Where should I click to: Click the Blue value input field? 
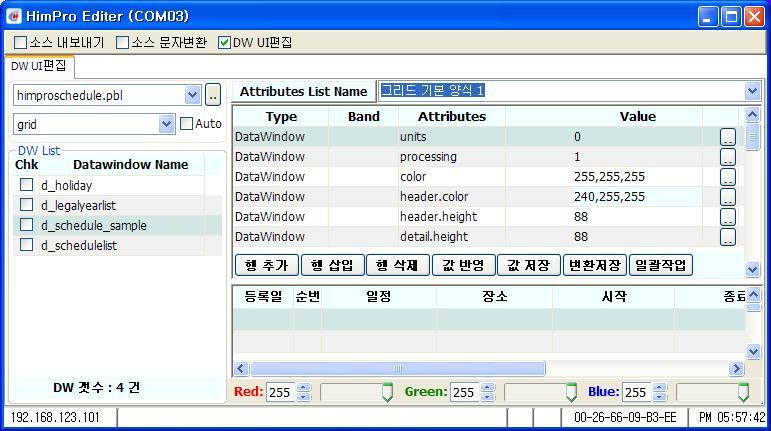(637, 392)
